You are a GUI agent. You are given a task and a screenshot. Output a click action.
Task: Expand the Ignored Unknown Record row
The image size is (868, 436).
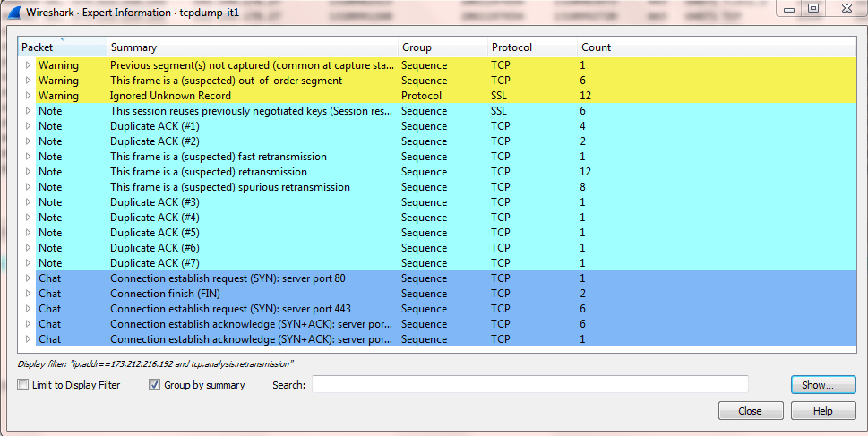click(x=28, y=96)
